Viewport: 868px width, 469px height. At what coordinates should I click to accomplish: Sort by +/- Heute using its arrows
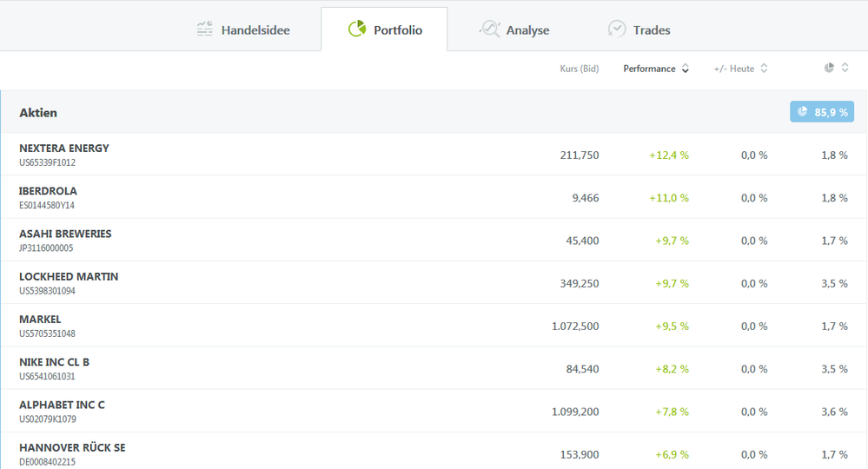(764, 69)
